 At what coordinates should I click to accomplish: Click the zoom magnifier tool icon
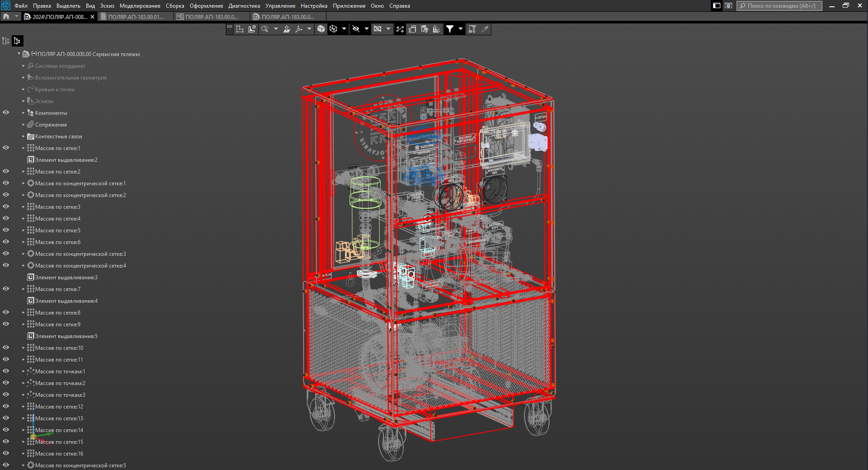(265, 29)
